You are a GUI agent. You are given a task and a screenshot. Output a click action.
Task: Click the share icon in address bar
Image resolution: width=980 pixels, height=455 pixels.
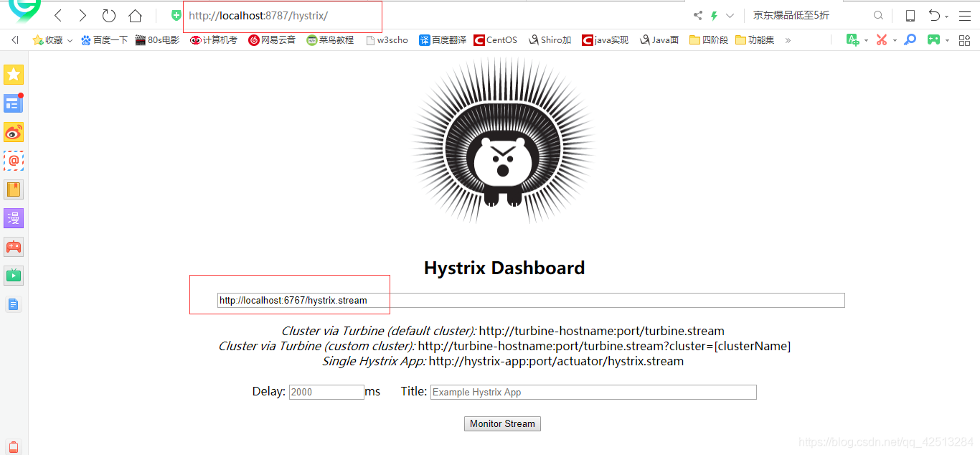click(698, 16)
